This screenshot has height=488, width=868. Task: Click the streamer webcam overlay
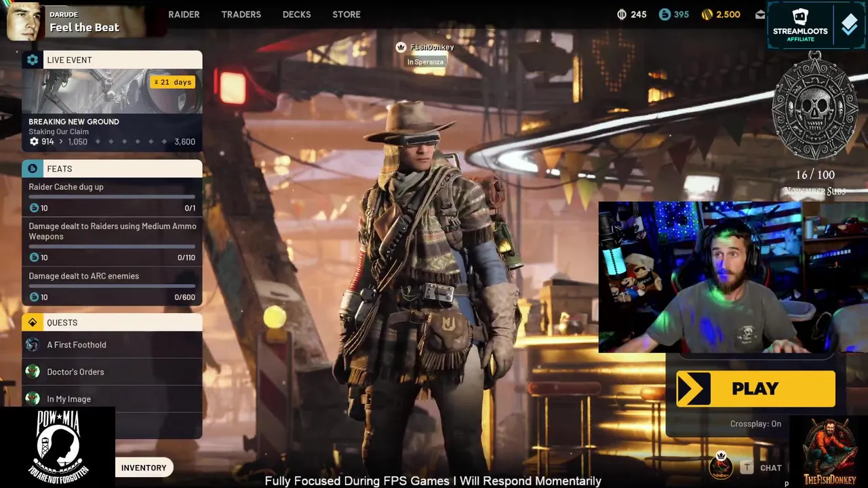coord(733,277)
